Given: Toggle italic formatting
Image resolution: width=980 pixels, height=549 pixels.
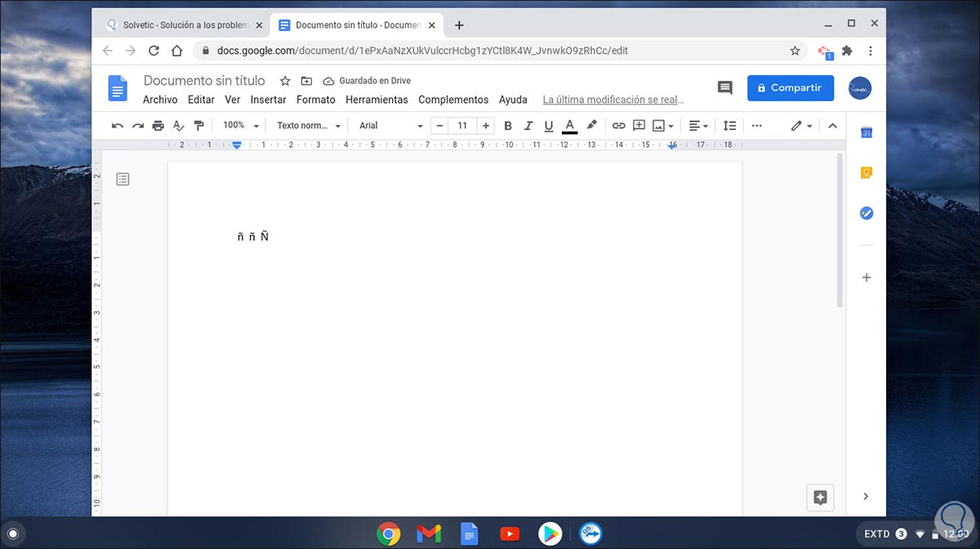Looking at the screenshot, I should point(528,126).
